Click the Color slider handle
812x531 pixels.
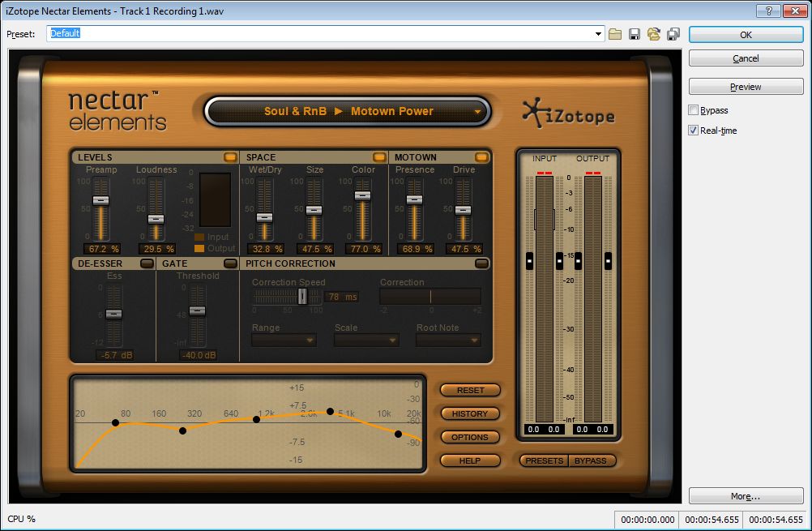362,195
